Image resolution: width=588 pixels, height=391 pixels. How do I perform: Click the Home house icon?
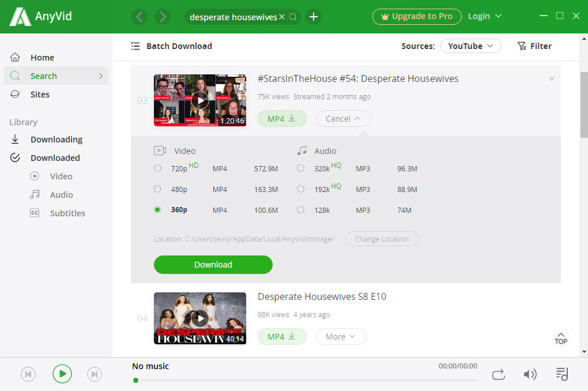(x=15, y=57)
